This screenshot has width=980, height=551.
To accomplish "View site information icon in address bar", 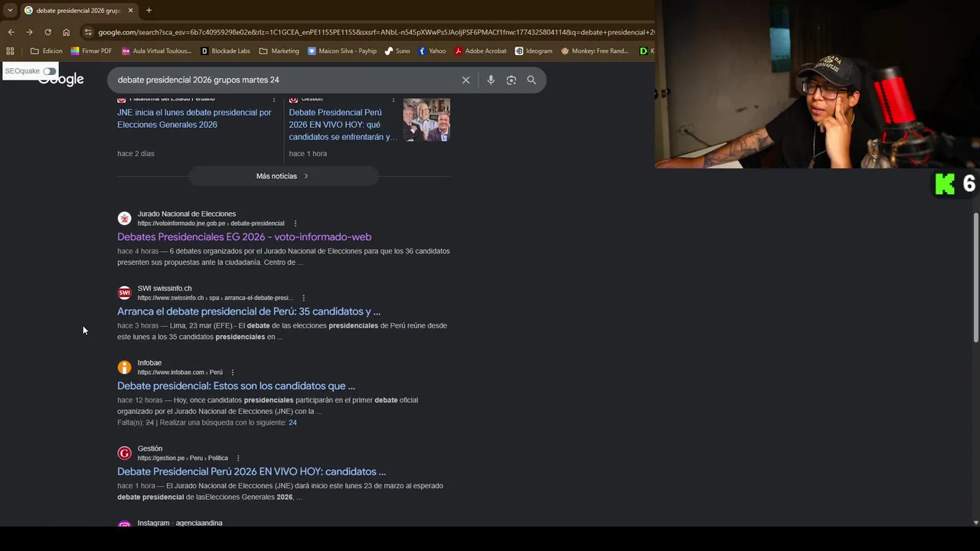I will click(x=89, y=32).
